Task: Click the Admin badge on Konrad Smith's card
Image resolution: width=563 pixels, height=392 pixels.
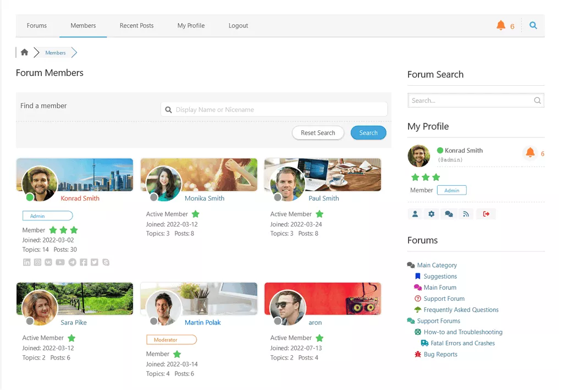Action: click(48, 216)
